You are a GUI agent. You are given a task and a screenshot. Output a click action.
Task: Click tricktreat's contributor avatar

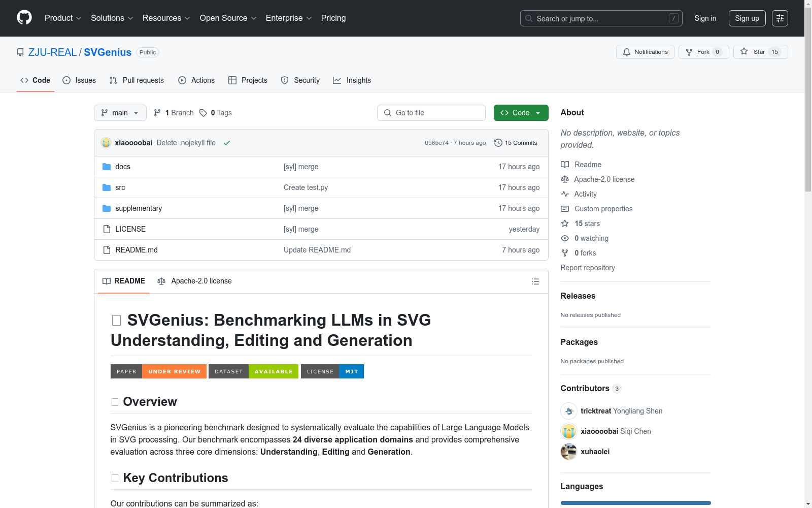[568, 411]
